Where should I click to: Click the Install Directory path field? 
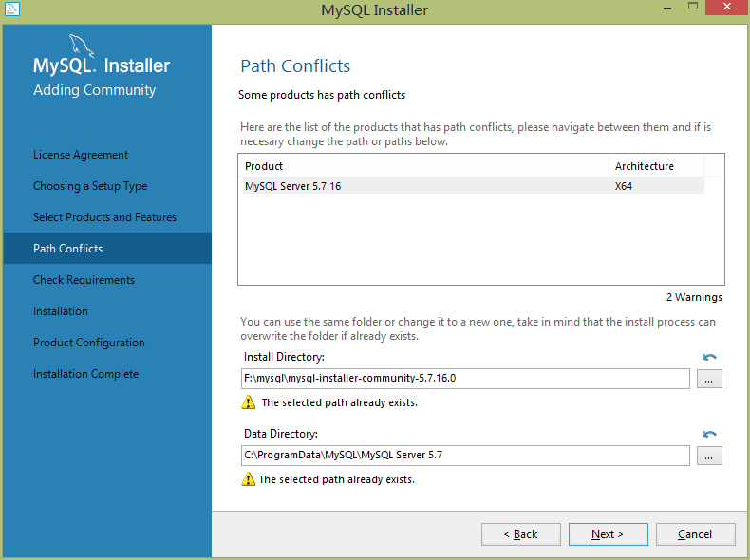[465, 379]
